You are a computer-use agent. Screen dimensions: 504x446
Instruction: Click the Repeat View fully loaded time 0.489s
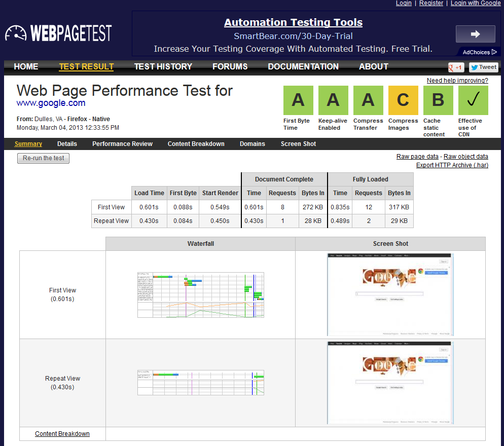click(x=340, y=221)
